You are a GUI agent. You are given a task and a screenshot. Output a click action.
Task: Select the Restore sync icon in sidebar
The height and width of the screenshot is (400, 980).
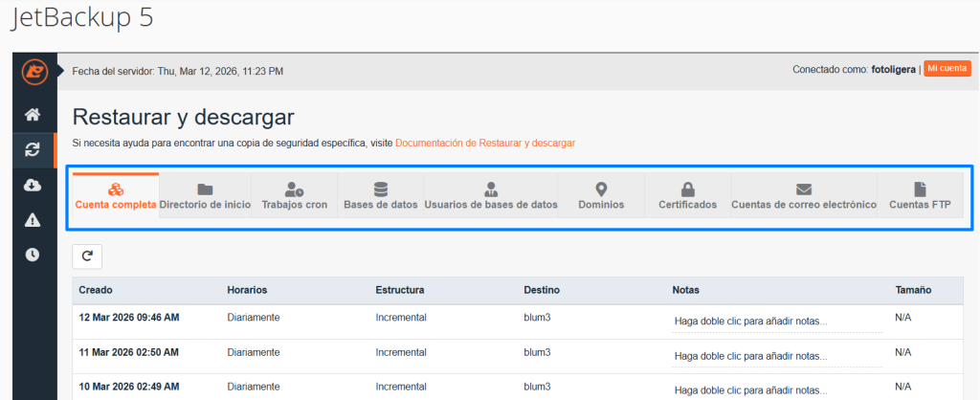(33, 149)
